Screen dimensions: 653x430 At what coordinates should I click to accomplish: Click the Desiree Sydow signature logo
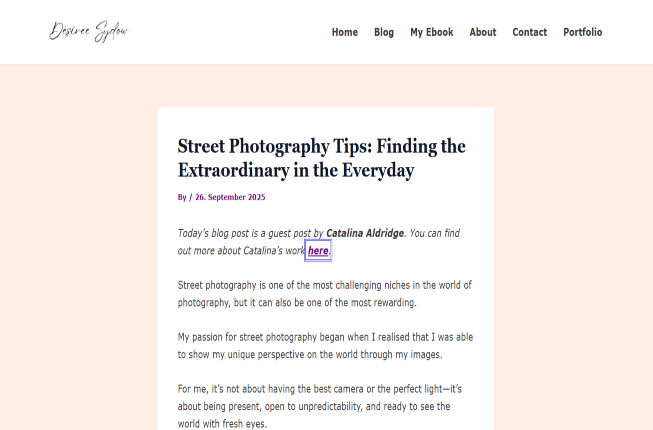coord(89,32)
